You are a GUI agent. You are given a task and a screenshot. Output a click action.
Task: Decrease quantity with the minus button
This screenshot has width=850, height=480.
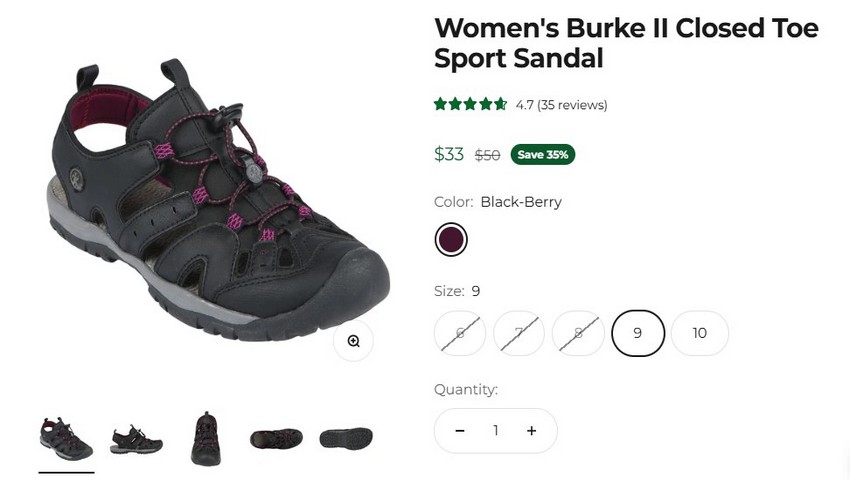[x=460, y=431]
